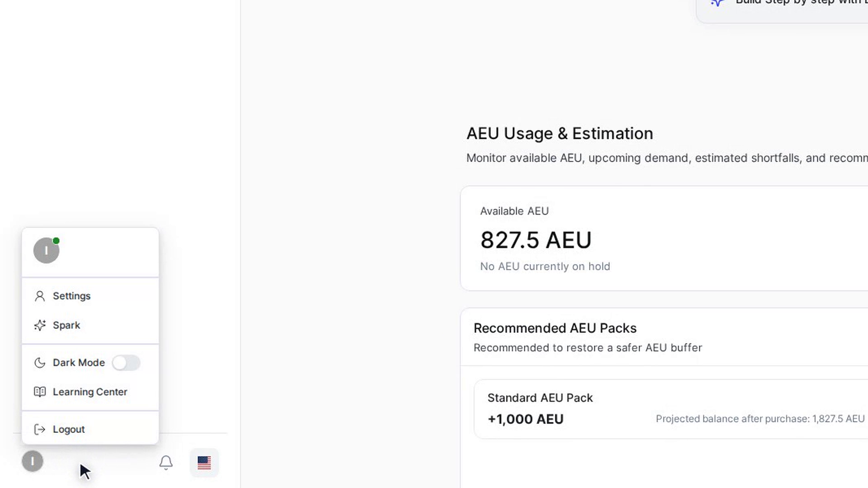
Task: Click the Settings person icon
Action: pos(40,296)
